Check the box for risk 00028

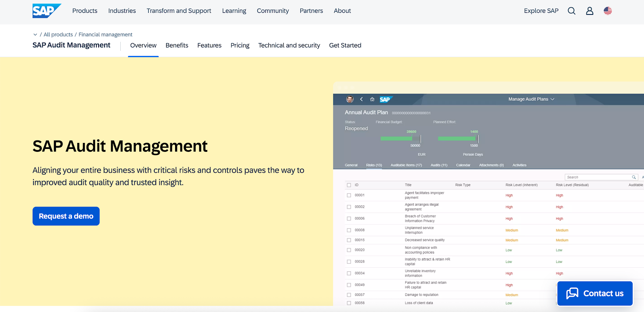click(x=349, y=262)
